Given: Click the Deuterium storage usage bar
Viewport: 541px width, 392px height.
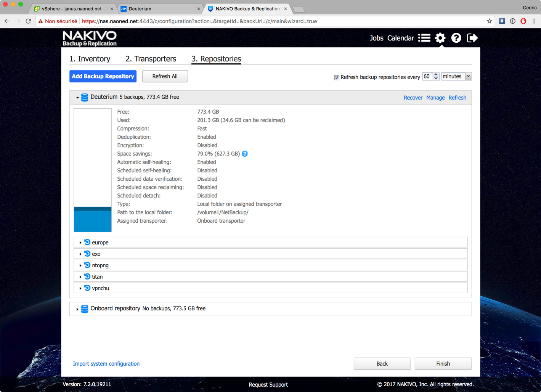Looking at the screenshot, I should [93, 170].
